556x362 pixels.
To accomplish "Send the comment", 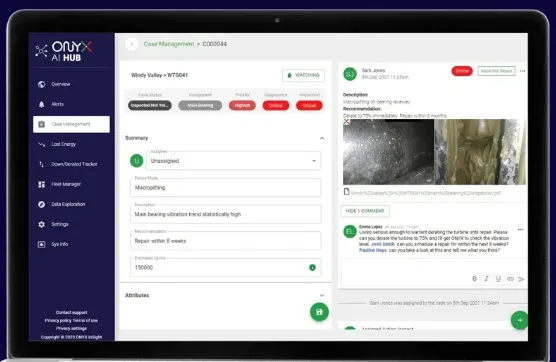I will 521,279.
